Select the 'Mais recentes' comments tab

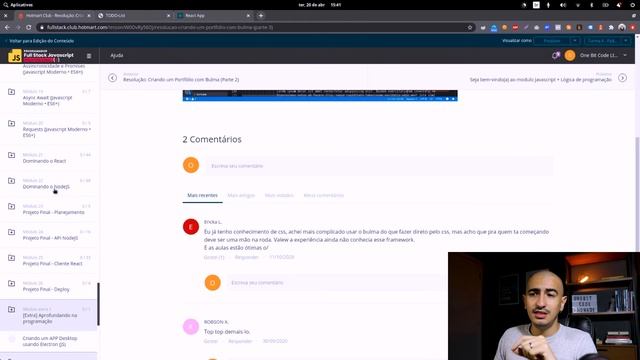[x=202, y=196]
